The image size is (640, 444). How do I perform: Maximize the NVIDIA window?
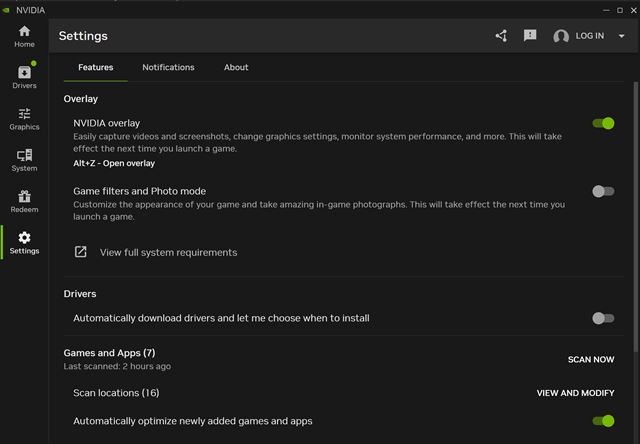coord(620,10)
